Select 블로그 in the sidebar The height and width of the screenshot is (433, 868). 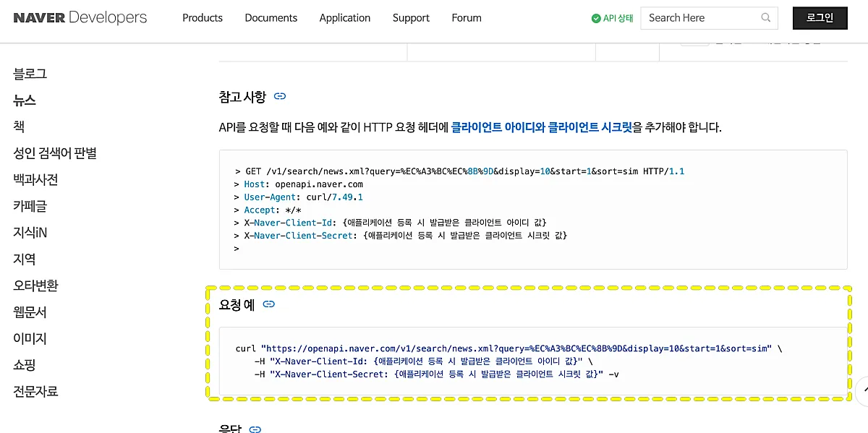[30, 74]
